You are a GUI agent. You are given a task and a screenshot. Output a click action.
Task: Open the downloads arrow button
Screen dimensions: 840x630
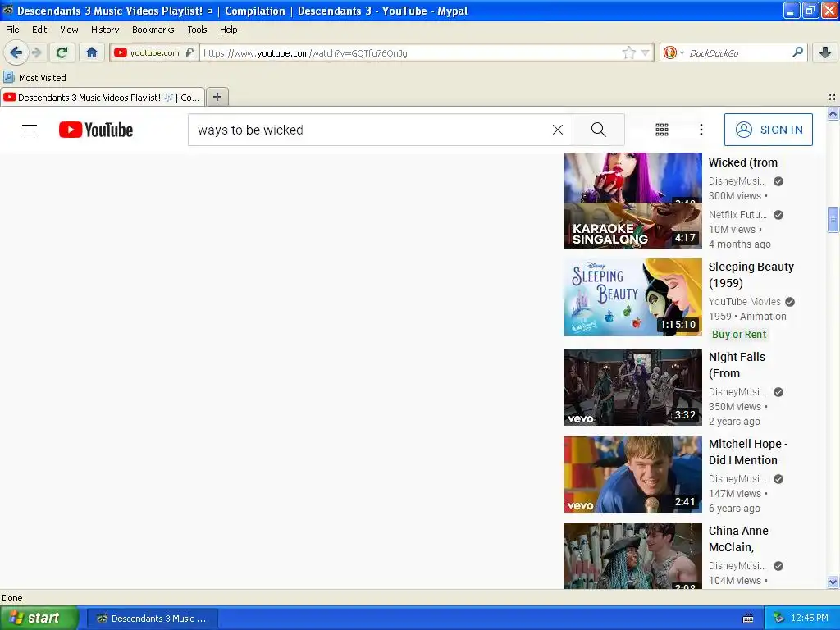click(825, 52)
